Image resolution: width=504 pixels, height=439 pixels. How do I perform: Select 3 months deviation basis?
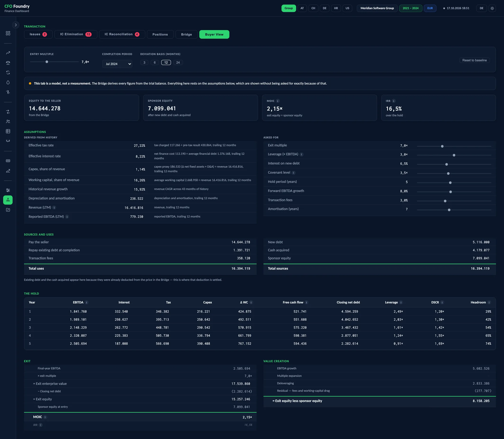pos(144,62)
